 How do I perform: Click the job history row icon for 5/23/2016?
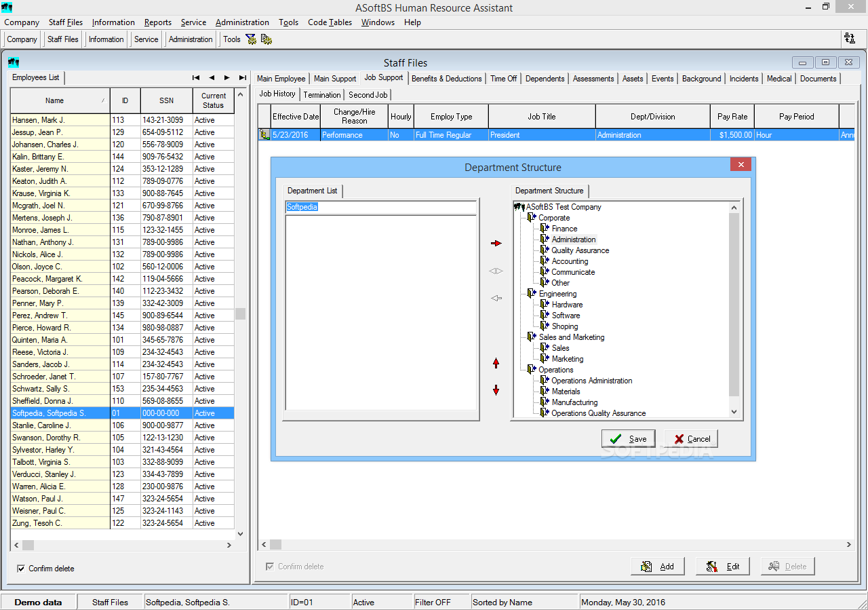click(x=264, y=135)
